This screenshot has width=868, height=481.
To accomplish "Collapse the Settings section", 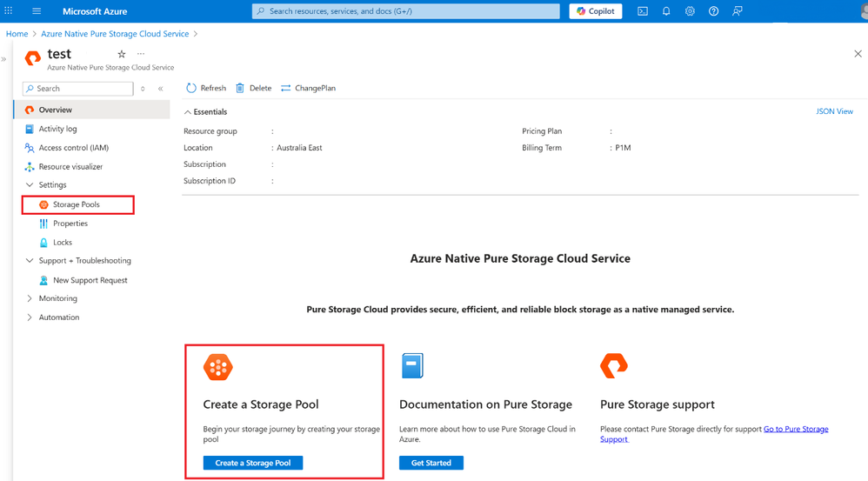I will (30, 185).
